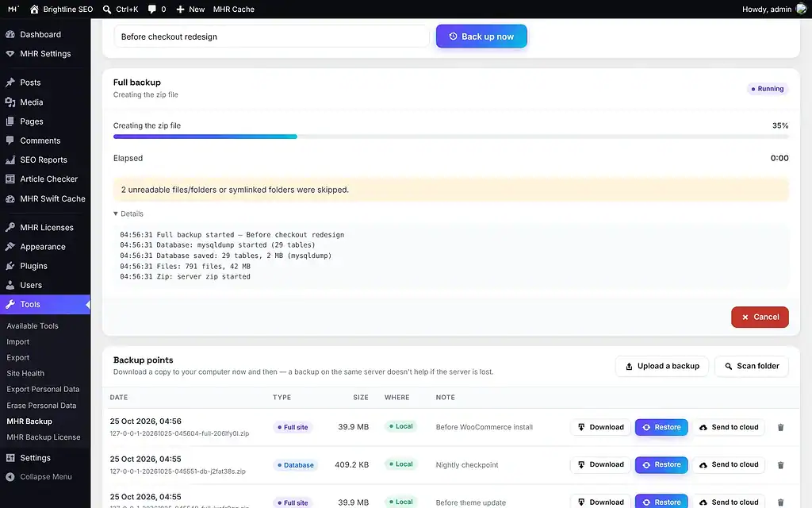Click the Dashboard sidebar icon
812x508 pixels.
(10, 34)
